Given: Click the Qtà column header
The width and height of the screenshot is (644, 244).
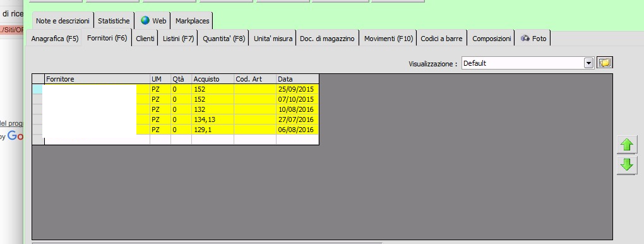Looking at the screenshot, I should [x=181, y=79].
